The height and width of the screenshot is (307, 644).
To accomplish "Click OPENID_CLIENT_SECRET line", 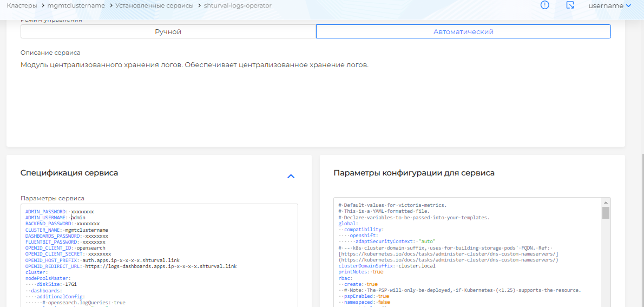I will click(68, 254).
